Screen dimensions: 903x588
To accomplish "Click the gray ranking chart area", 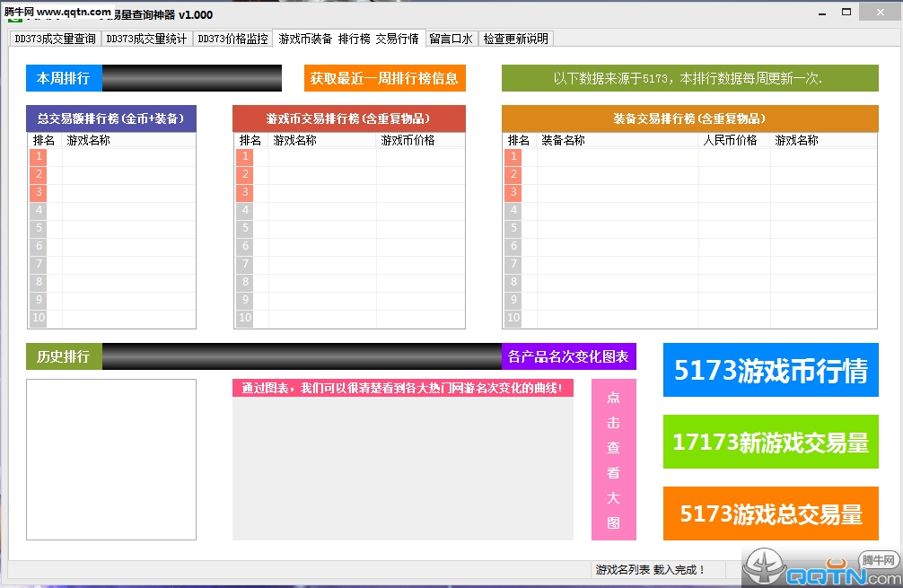I will pyautogui.click(x=403, y=469).
